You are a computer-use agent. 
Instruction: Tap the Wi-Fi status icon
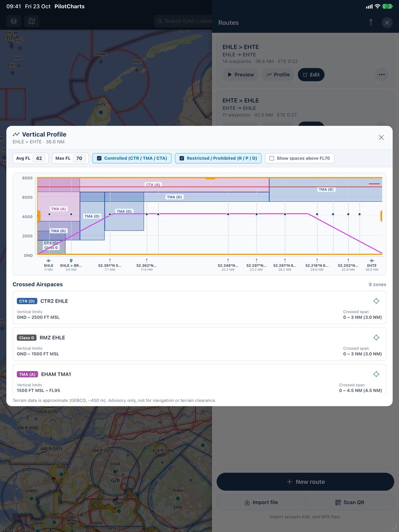tap(377, 6)
